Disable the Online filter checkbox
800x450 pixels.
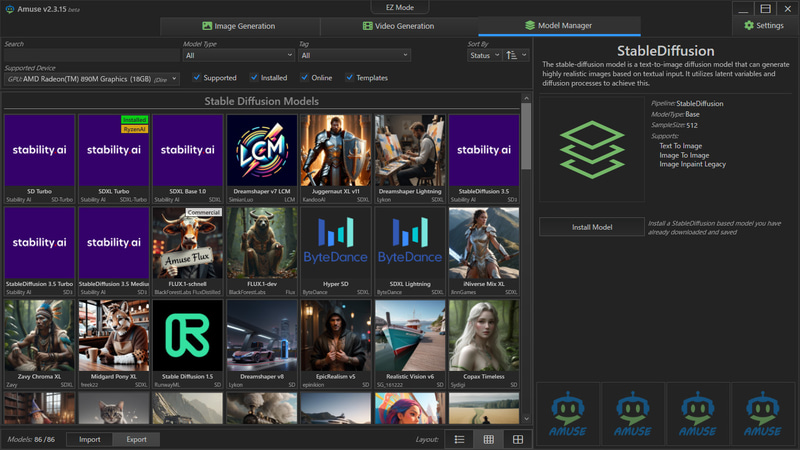pyautogui.click(x=304, y=77)
